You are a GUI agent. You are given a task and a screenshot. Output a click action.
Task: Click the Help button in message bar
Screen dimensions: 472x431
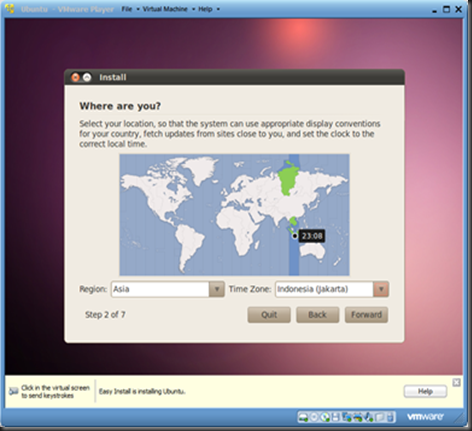(425, 391)
